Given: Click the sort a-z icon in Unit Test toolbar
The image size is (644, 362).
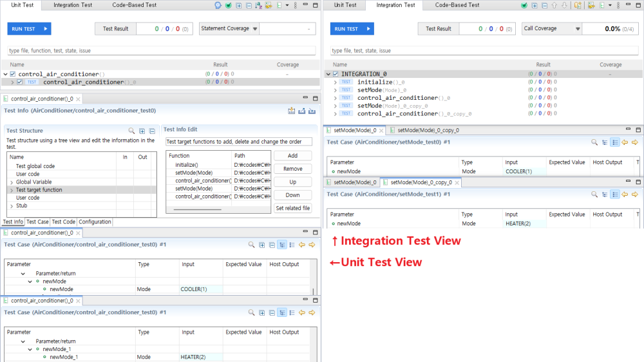Looking at the screenshot, I should click(259, 5).
